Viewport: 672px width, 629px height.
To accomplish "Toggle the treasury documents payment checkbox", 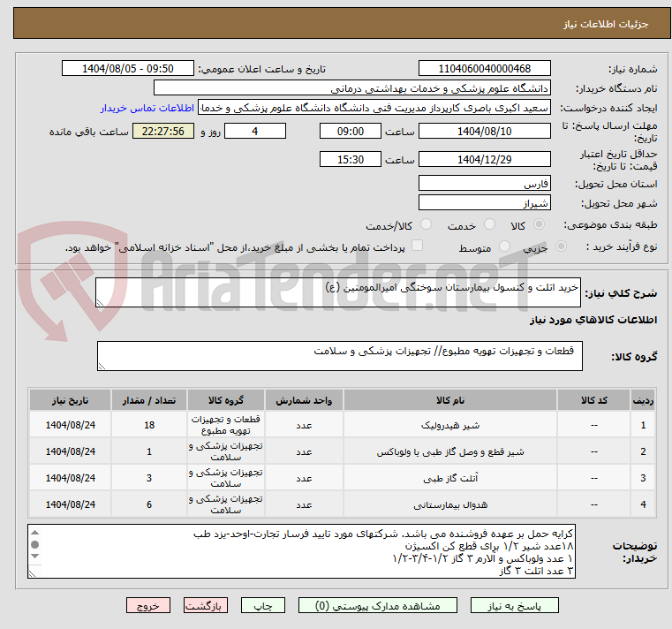I will [418, 247].
